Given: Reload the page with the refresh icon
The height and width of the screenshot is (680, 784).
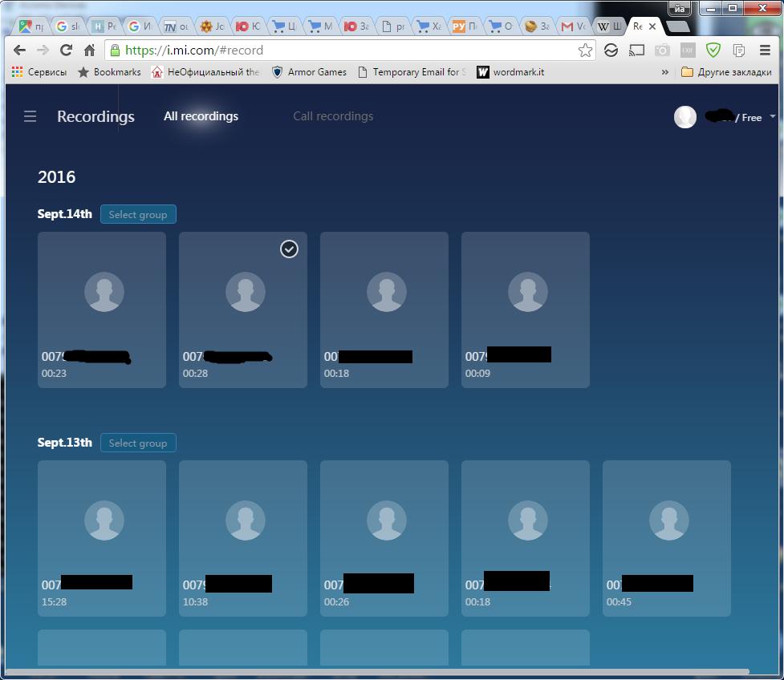Looking at the screenshot, I should [x=66, y=50].
